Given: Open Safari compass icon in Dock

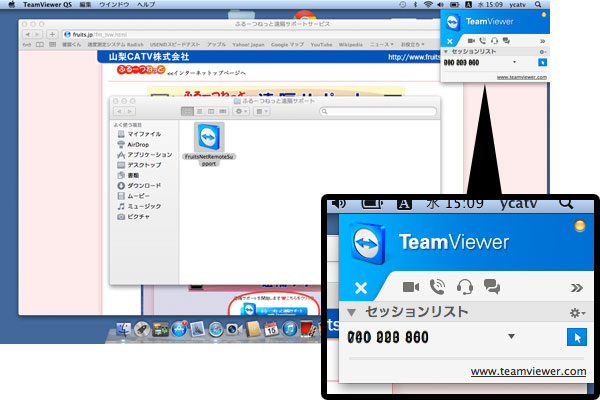Looking at the screenshot, I should (216, 330).
